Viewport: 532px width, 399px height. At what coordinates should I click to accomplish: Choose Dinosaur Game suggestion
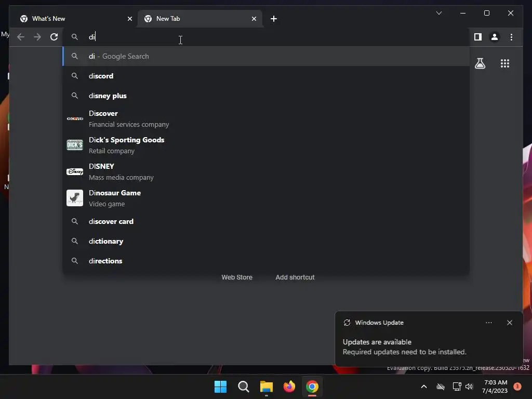[x=267, y=198]
